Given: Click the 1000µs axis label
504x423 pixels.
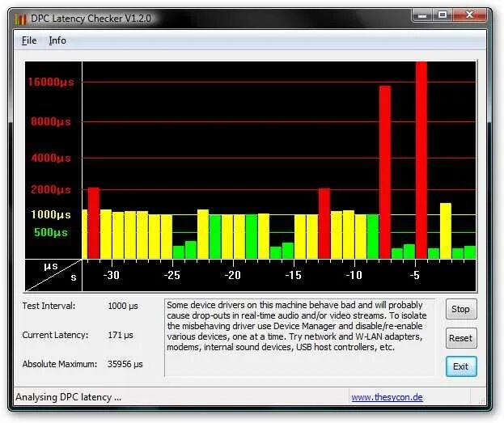Looking at the screenshot, I should tap(51, 214).
